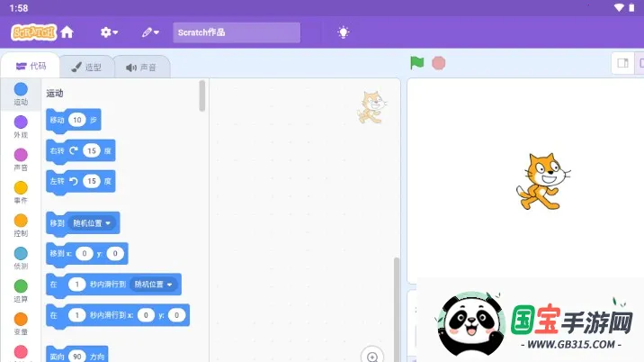644x362 pixels.
Task: Click the cat sprite on the stage
Action: click(x=543, y=181)
